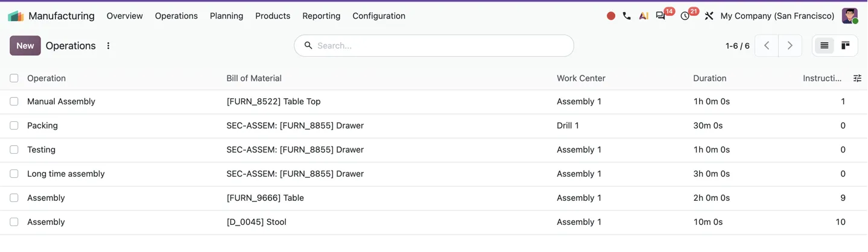Open the Configuration menu dropdown
The width and height of the screenshot is (868, 252).
point(379,16)
